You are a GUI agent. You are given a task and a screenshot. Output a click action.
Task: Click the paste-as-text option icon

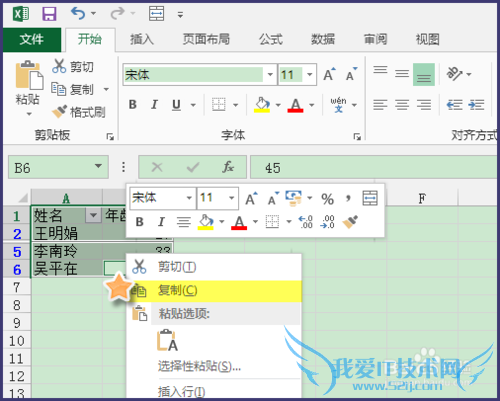(x=167, y=340)
